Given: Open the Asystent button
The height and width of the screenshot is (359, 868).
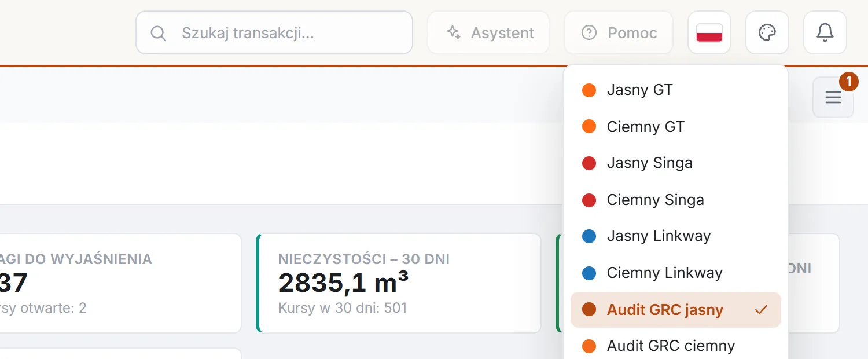Looking at the screenshot, I should [488, 33].
